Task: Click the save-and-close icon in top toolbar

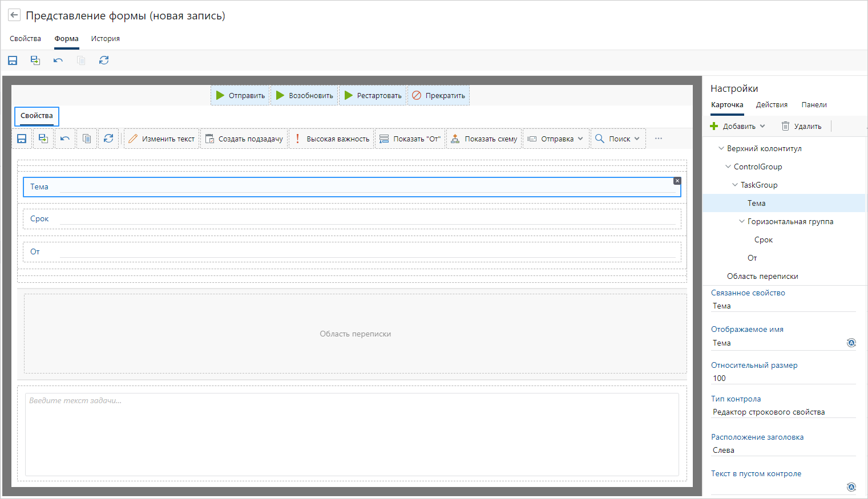Action: pyautogui.click(x=35, y=60)
